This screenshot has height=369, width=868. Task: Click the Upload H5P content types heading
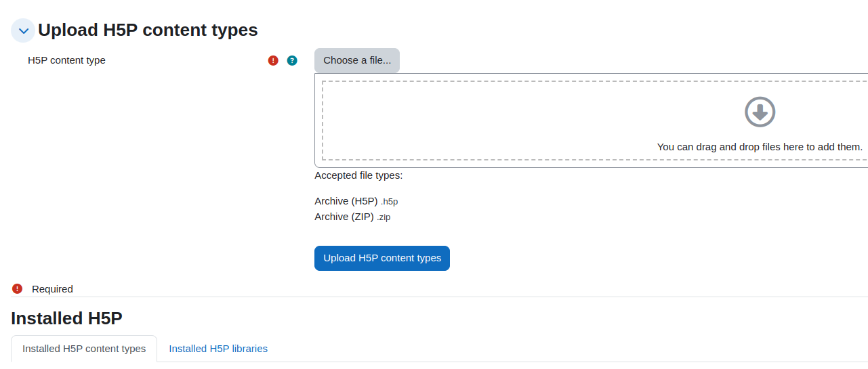148,30
